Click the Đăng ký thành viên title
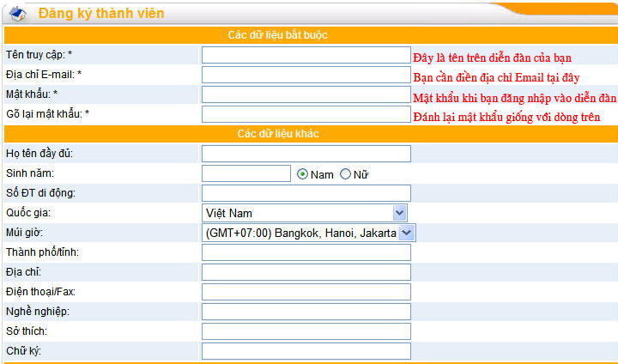This screenshot has width=618, height=364. coord(101,14)
